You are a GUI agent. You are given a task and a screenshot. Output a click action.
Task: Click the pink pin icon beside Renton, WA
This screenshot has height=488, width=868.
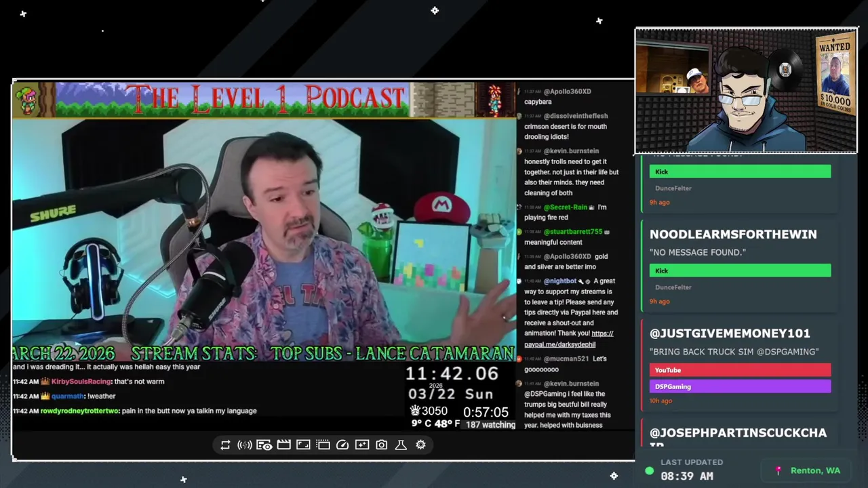(x=778, y=470)
